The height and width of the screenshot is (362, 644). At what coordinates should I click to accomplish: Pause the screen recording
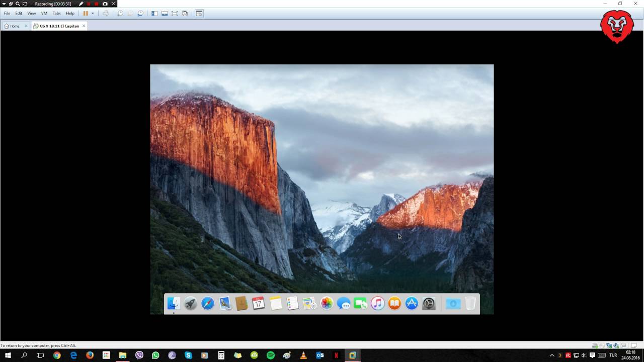click(x=89, y=4)
